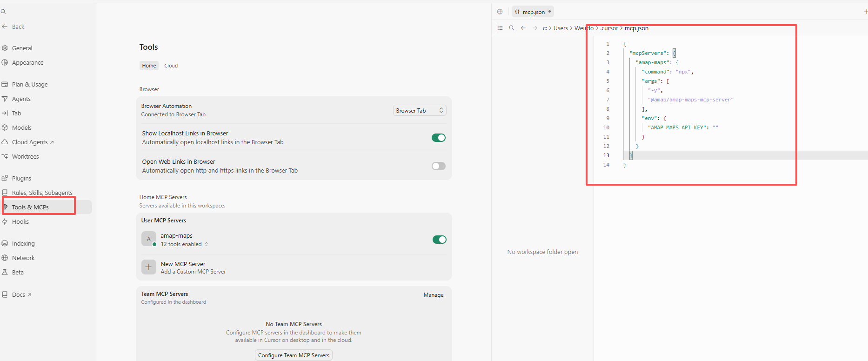
Task: Click the AMAP_MAPS_API_KEY empty value
Action: point(715,127)
